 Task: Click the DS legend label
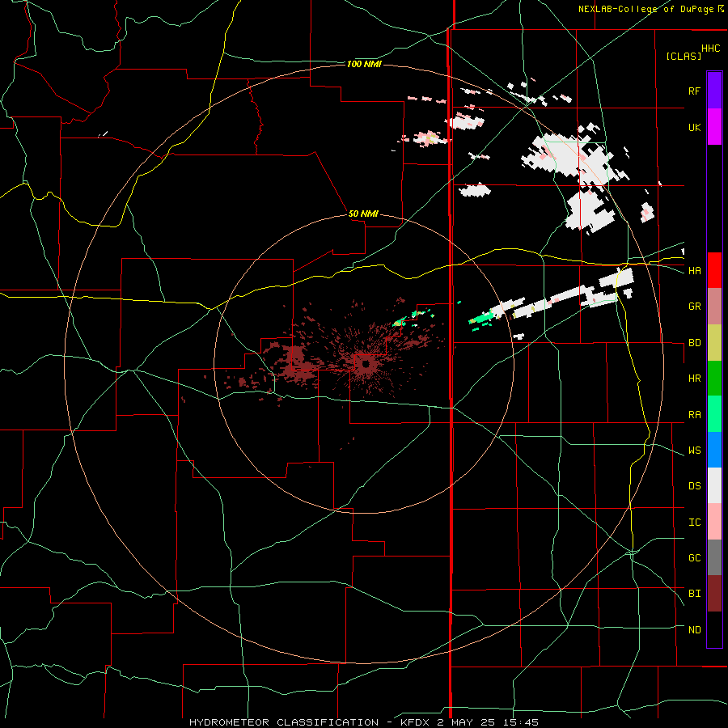click(x=694, y=486)
